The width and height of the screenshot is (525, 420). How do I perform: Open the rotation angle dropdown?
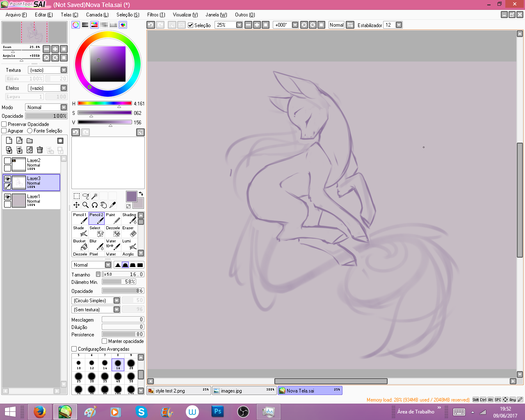[295, 25]
